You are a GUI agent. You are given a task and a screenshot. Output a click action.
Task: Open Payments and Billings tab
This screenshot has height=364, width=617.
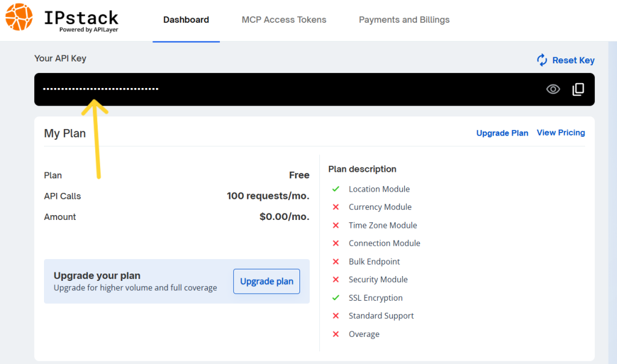coord(404,20)
